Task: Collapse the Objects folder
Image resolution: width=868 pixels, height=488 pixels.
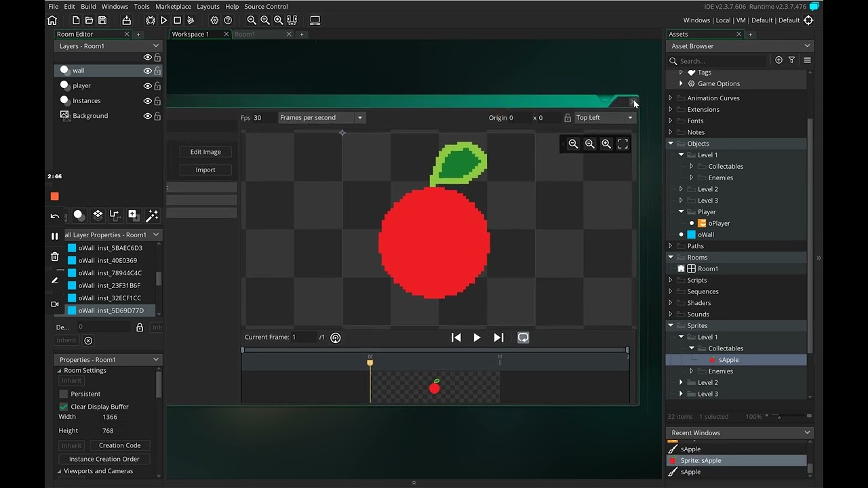Action: pos(671,144)
